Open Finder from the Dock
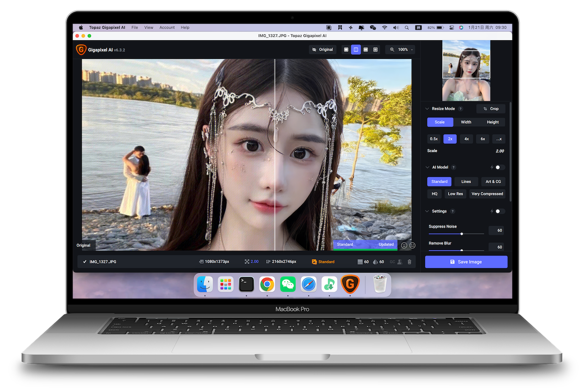585x392 pixels. click(x=205, y=284)
